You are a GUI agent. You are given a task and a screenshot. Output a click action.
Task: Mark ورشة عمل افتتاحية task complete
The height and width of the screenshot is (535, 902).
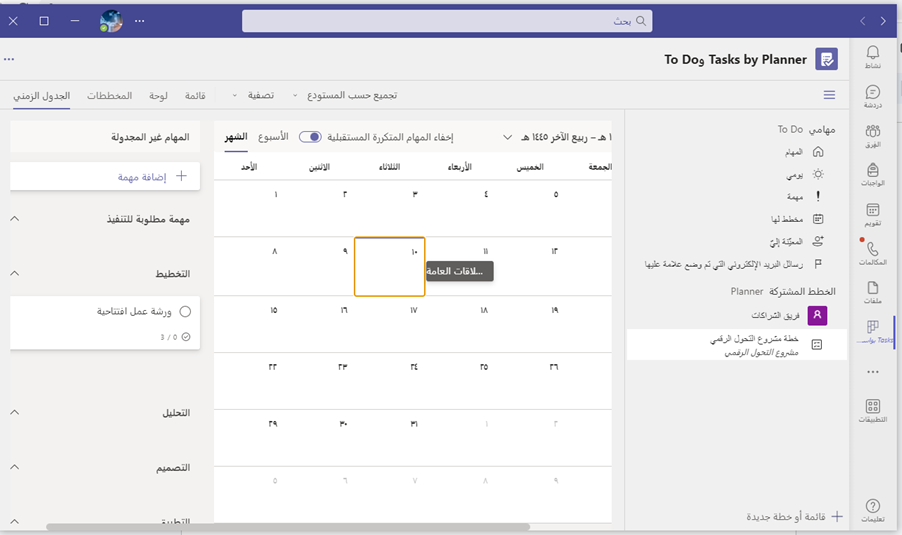(x=185, y=312)
